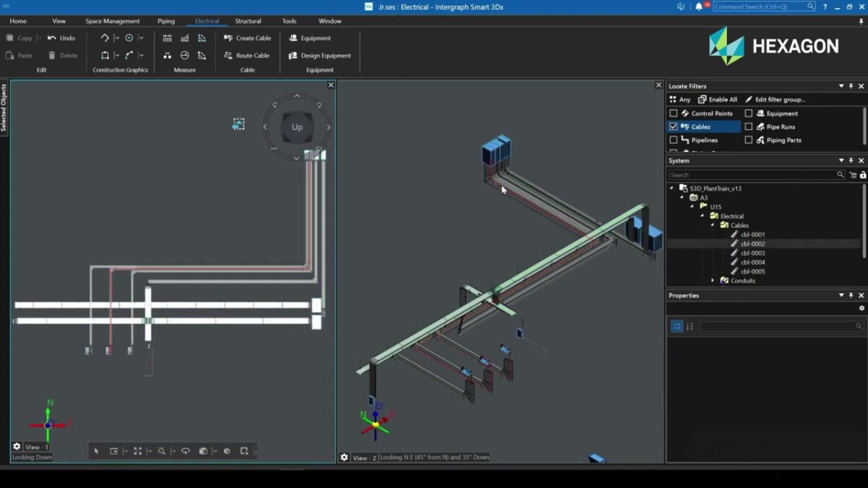This screenshot has height=488, width=868.
Task: Switch to the Structural ribbon tab
Action: 248,21
